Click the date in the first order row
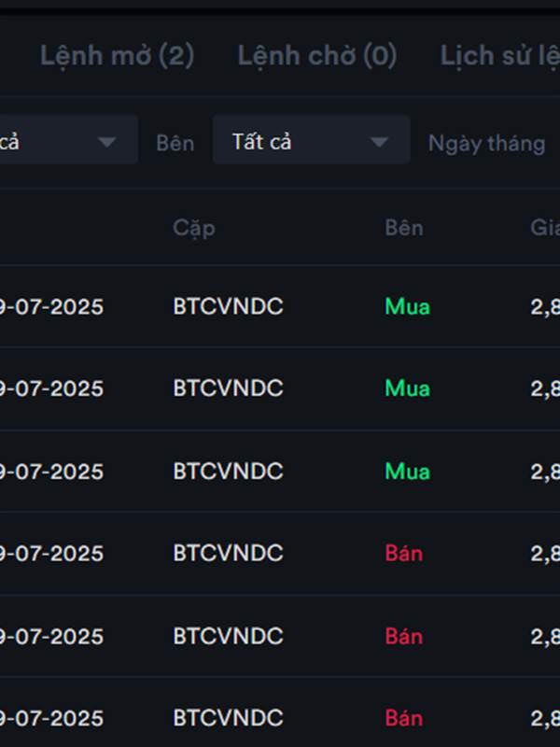This screenshot has height=747, width=560. (51, 306)
